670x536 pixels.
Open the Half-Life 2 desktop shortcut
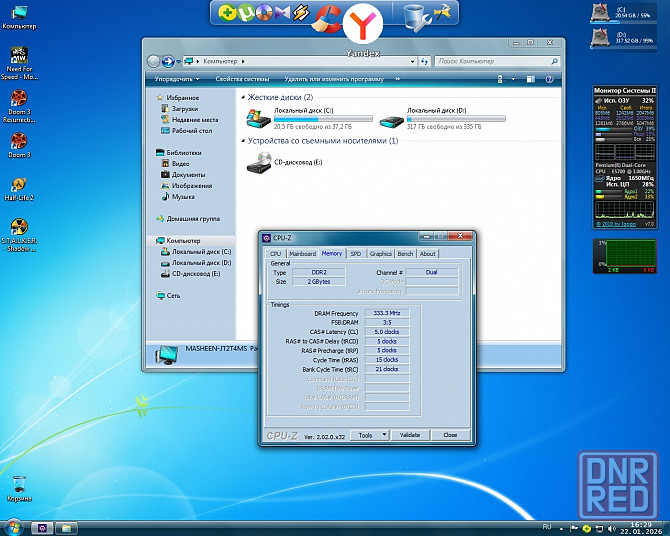tap(19, 185)
